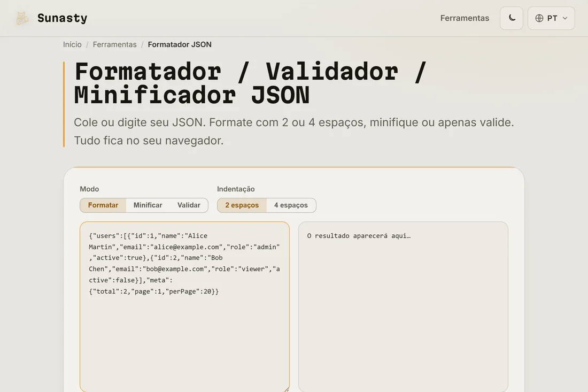Image resolution: width=588 pixels, height=392 pixels.
Task: Toggle dark mode with moon icon
Action: tap(512, 18)
